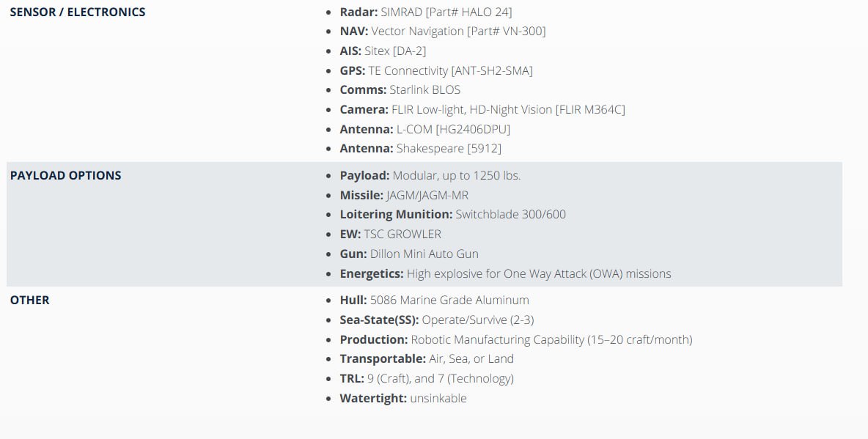The width and height of the screenshot is (868, 439).
Task: Click the Production Robotic Manufacturing Capability line
Action: coord(515,339)
